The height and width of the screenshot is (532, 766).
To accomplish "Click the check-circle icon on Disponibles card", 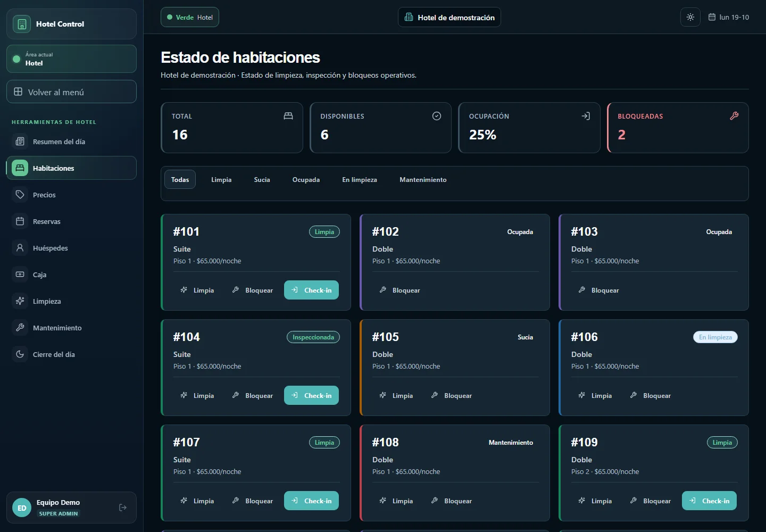I will pyautogui.click(x=437, y=116).
